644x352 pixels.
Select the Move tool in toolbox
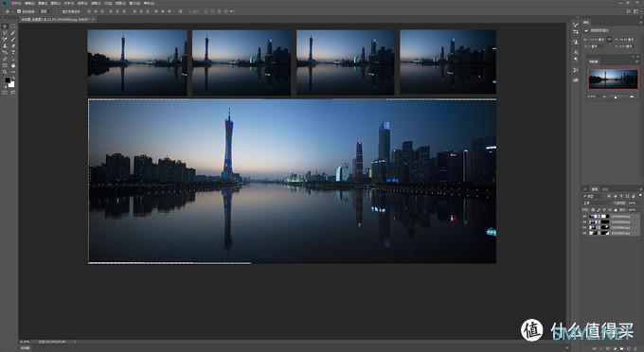pyautogui.click(x=5, y=26)
